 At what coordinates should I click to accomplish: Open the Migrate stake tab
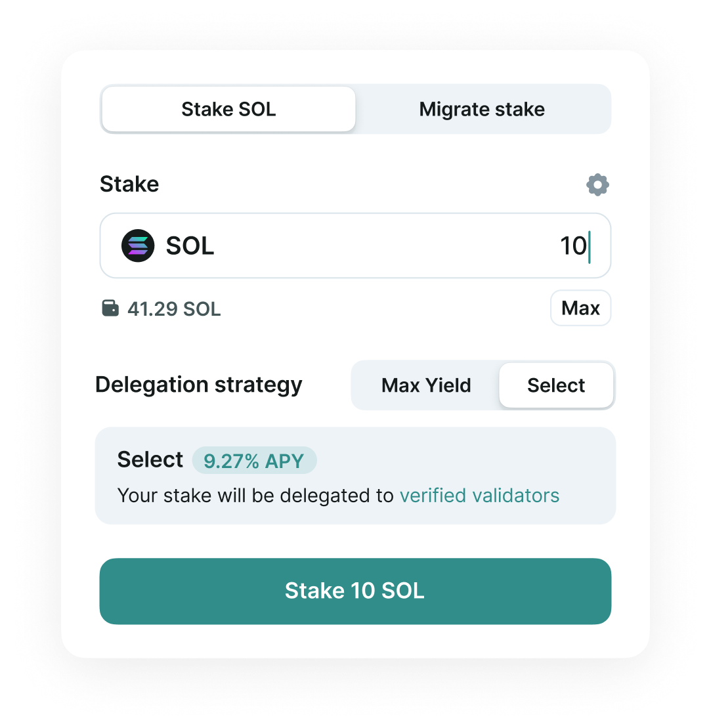[482, 109]
